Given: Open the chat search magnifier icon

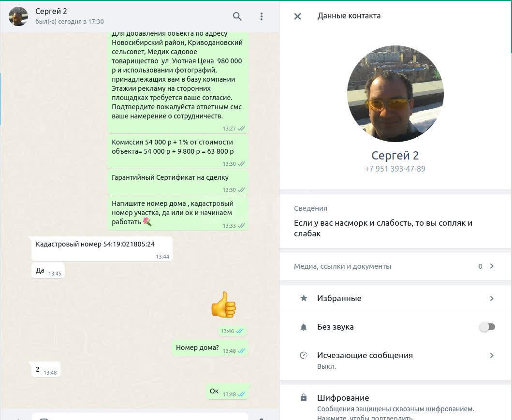Looking at the screenshot, I should (237, 16).
